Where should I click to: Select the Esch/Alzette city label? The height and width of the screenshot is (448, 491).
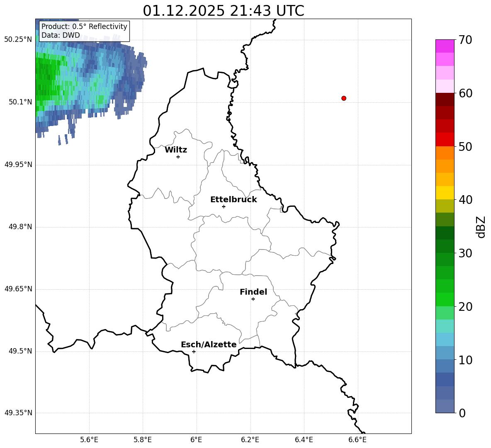209,345
